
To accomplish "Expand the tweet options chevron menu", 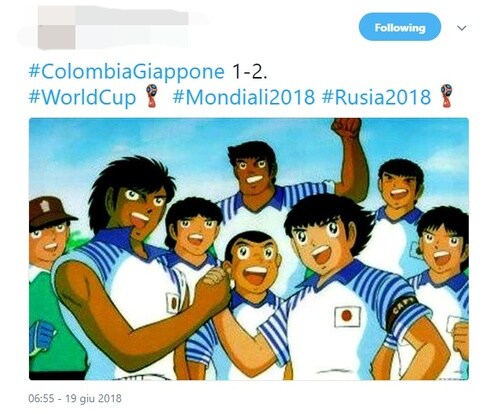I will (462, 28).
